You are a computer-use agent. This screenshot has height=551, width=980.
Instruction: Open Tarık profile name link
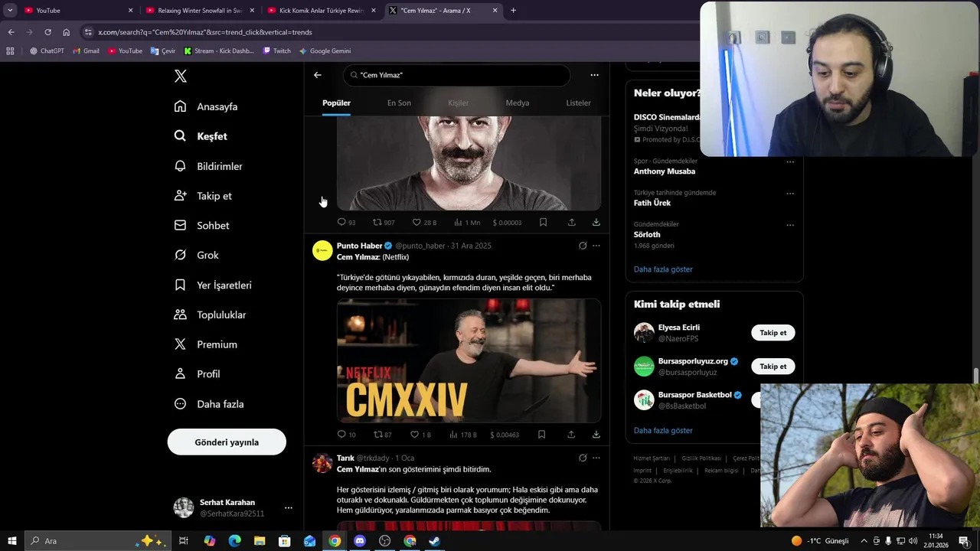pos(345,458)
